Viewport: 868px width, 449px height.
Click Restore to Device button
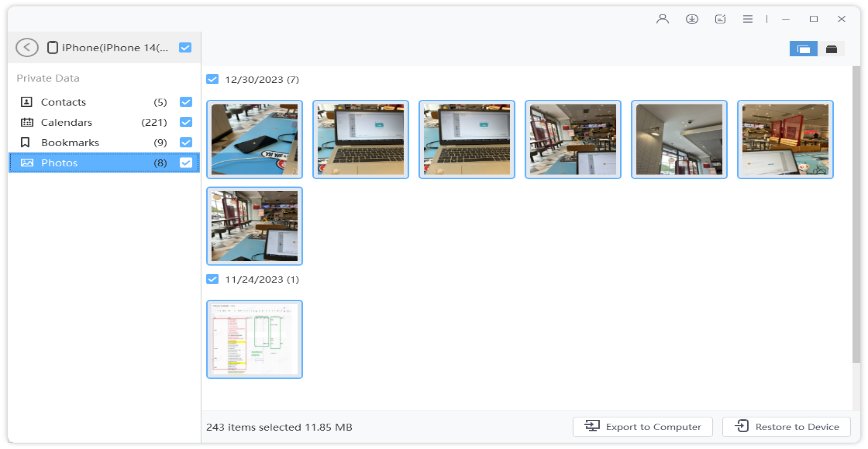[786, 427]
